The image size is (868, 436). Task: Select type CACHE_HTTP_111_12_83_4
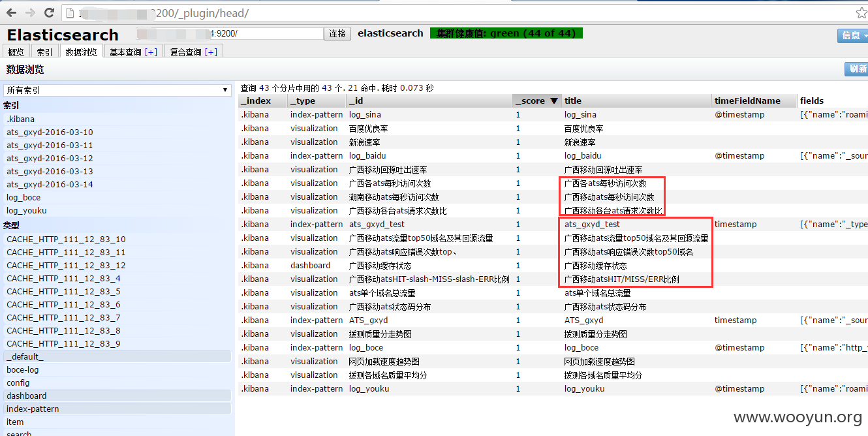117,279
